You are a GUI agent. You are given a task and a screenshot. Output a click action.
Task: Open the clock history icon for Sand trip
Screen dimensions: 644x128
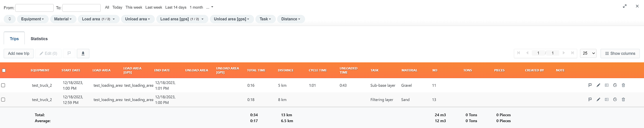point(615,100)
